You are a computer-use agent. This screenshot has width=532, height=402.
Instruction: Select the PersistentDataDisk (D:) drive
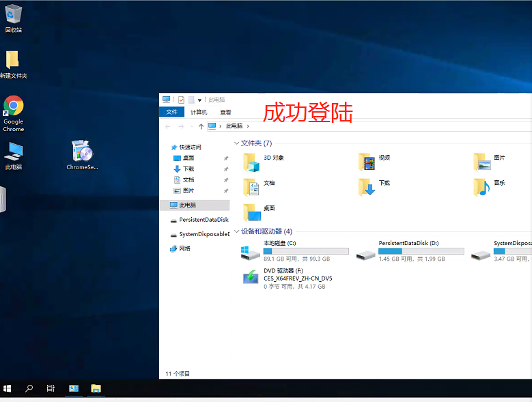click(410, 251)
